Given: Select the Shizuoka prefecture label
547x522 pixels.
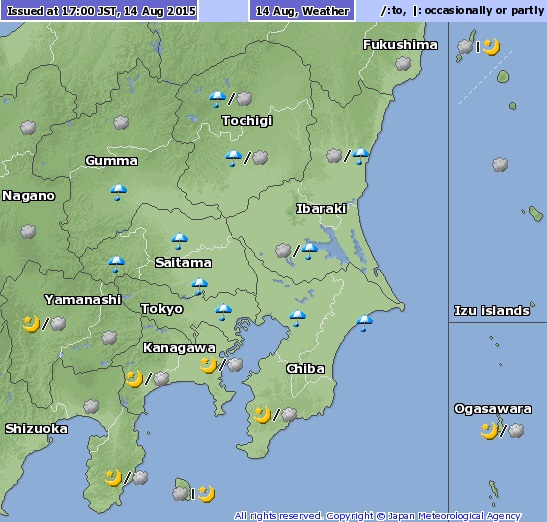Looking at the screenshot, I should coord(36,428).
